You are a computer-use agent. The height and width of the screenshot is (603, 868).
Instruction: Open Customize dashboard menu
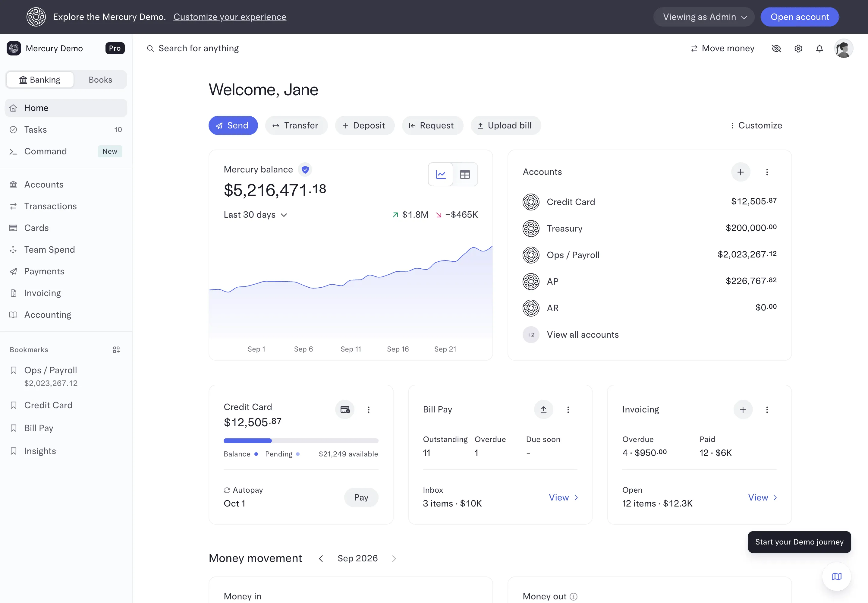(x=756, y=125)
